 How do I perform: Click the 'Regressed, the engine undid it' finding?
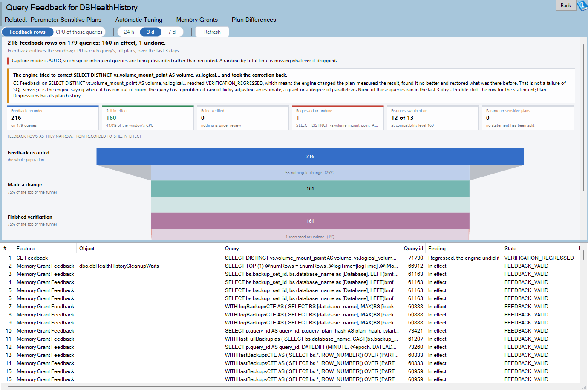pyautogui.click(x=464, y=258)
